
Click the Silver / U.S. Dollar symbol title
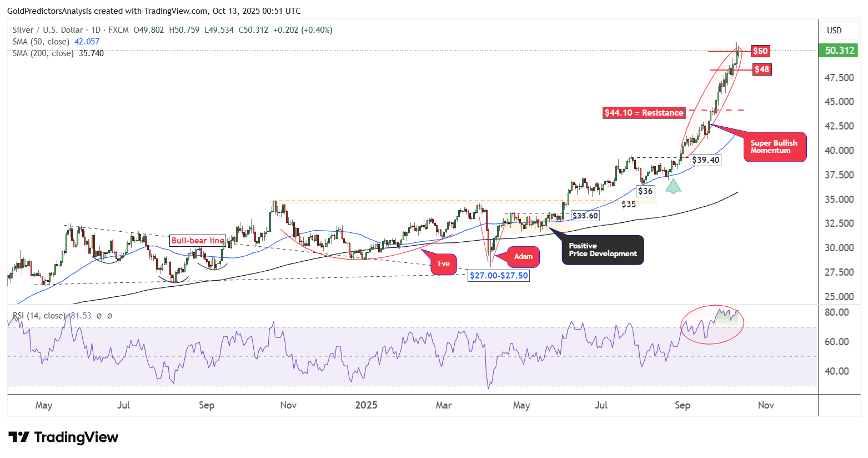[x=48, y=30]
